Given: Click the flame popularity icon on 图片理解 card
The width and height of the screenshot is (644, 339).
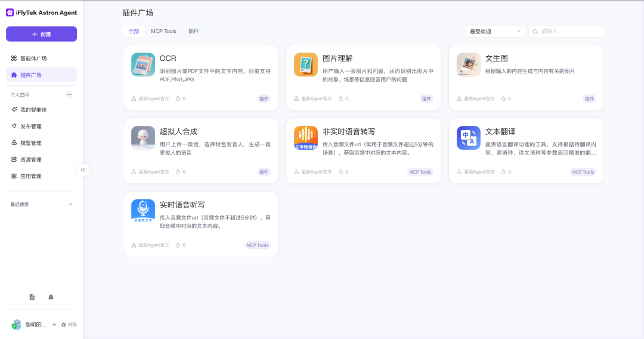Looking at the screenshot, I should 340,98.
